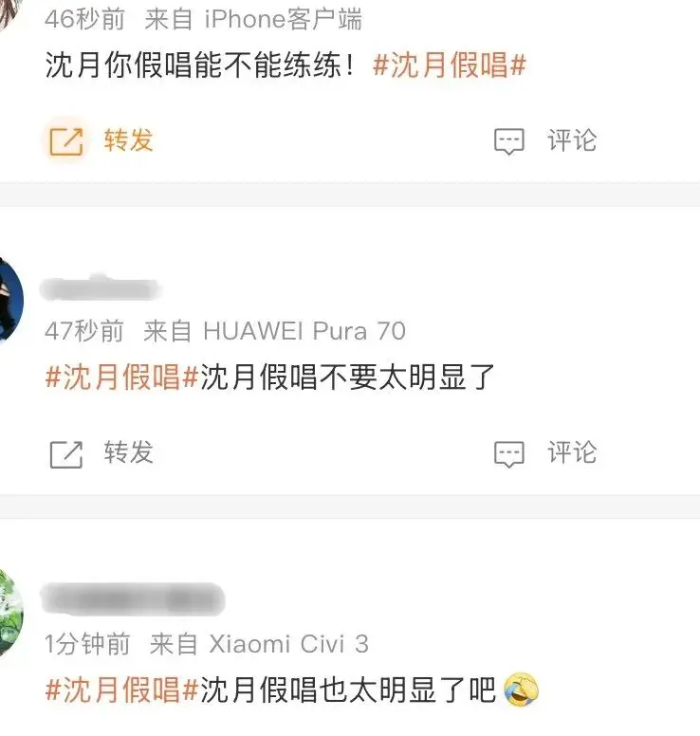
Task: Click the orange 转发 label in first post
Action: coord(129,139)
